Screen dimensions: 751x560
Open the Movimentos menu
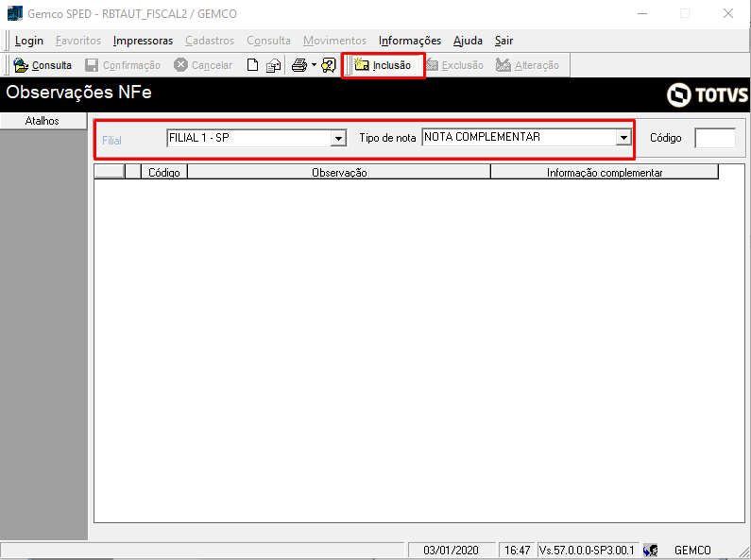[334, 41]
